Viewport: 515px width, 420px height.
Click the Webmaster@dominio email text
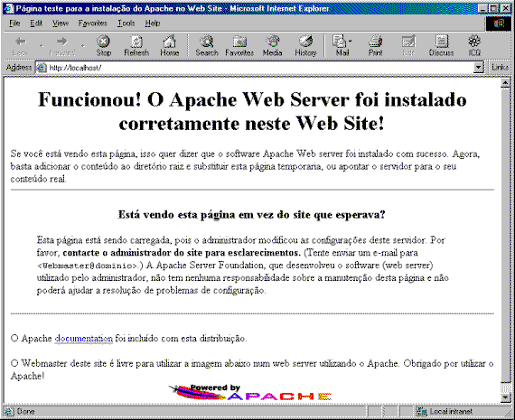coord(87,266)
